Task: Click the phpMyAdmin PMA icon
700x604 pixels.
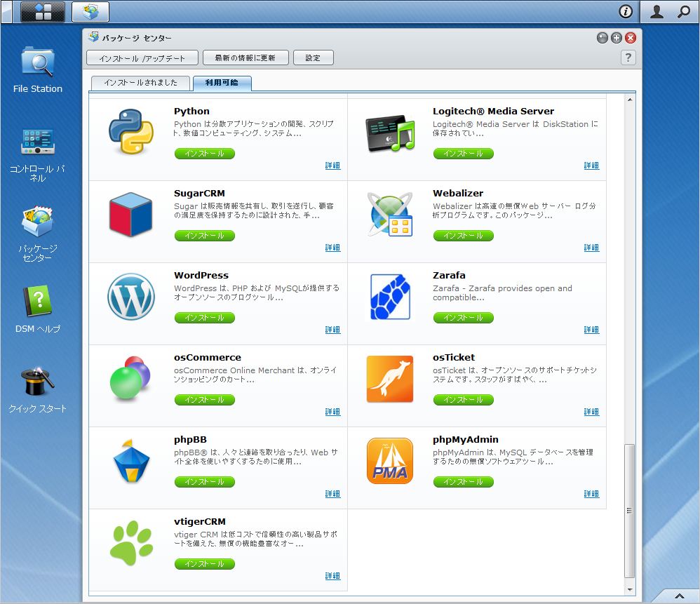Action: tap(390, 461)
